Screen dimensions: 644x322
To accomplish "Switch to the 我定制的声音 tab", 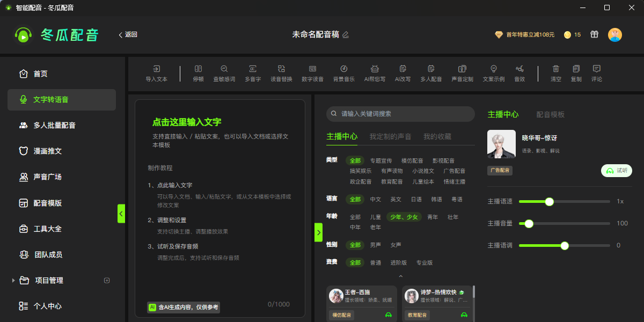I will 390,137.
